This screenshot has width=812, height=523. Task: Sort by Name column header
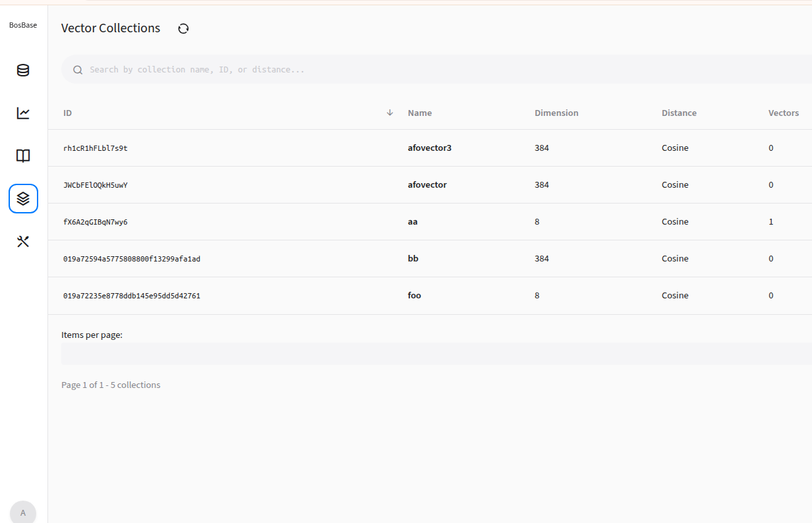pos(420,113)
